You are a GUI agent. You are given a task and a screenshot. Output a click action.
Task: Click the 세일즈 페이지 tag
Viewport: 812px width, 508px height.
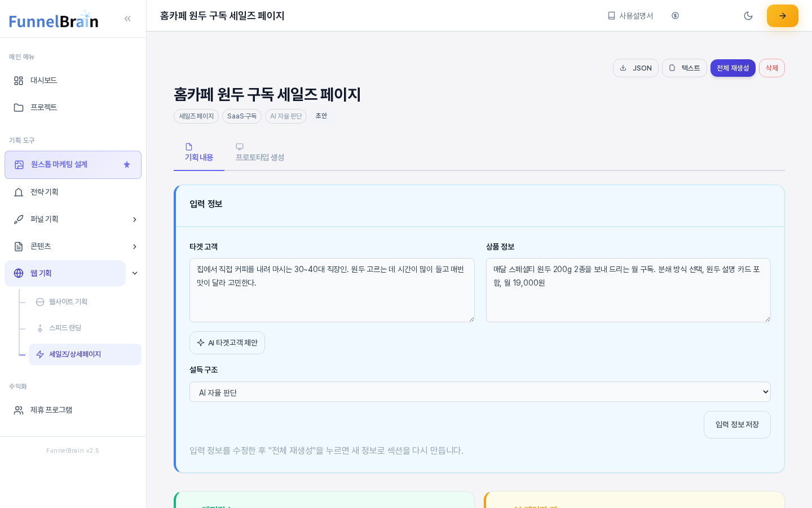(x=196, y=116)
